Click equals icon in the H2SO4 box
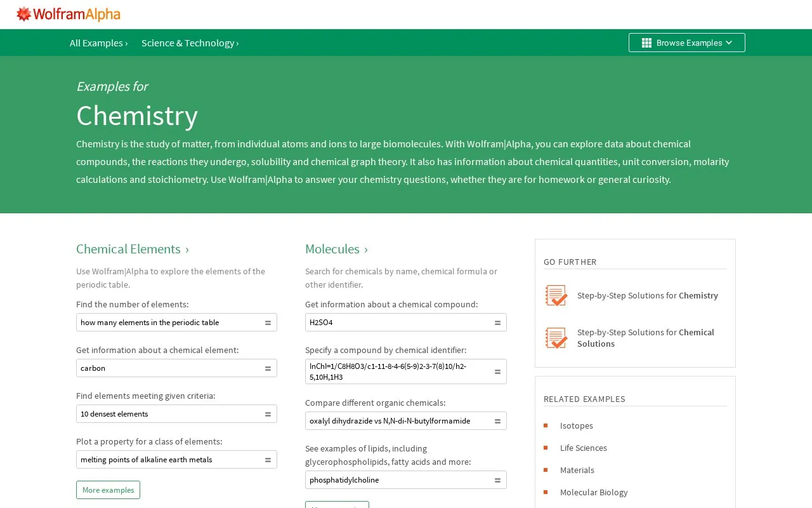The height and width of the screenshot is (508, 812). pyautogui.click(x=497, y=323)
